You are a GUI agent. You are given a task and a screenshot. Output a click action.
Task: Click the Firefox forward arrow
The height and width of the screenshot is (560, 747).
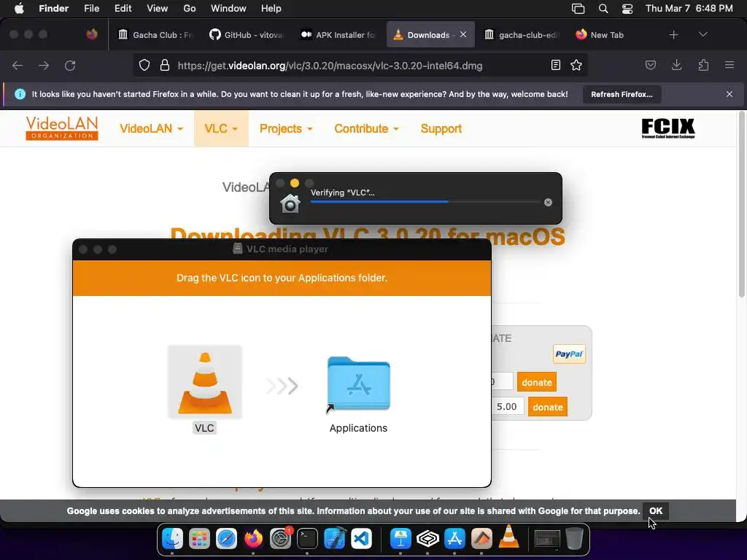[x=44, y=65]
